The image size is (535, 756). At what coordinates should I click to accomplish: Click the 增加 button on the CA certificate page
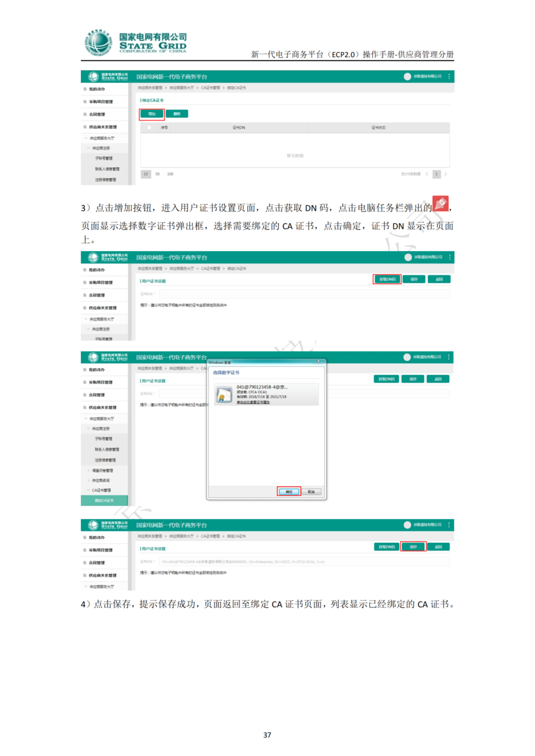pos(151,114)
